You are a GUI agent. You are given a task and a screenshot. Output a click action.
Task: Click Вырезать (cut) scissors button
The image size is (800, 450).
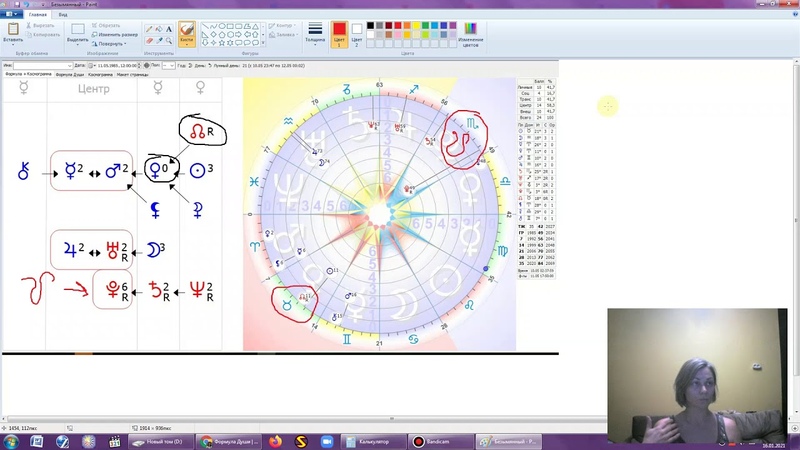click(x=40, y=25)
